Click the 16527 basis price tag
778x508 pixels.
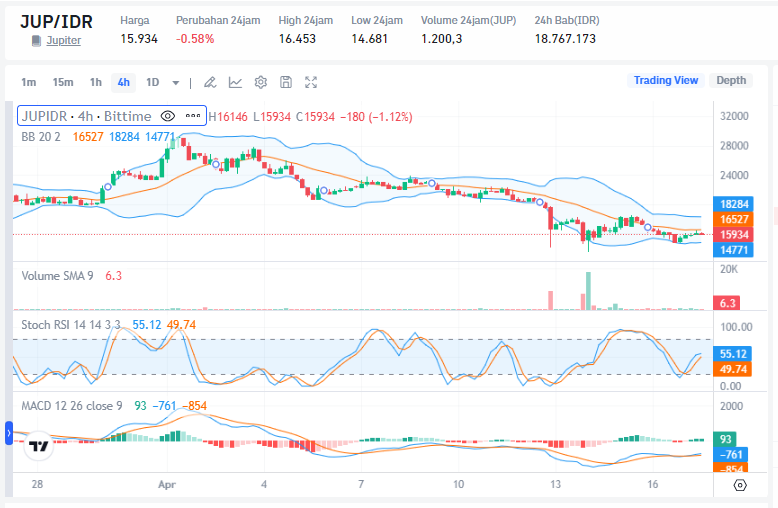point(733,219)
